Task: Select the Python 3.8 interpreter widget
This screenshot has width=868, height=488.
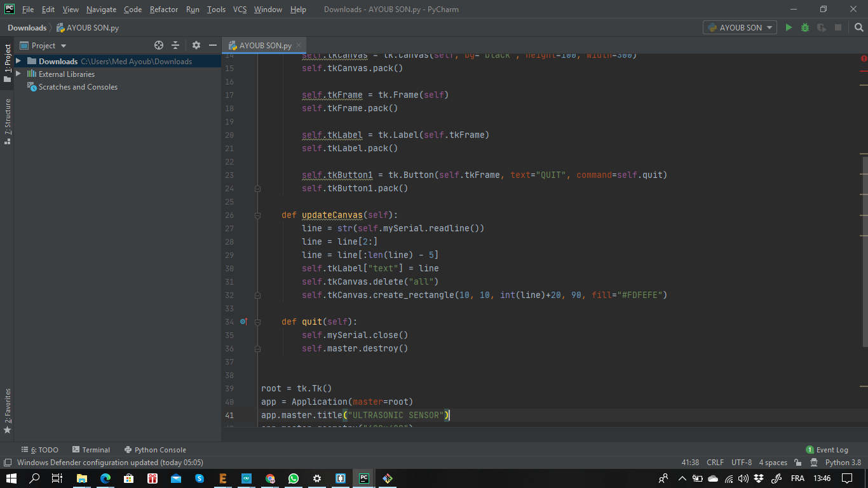Action: coord(843,463)
